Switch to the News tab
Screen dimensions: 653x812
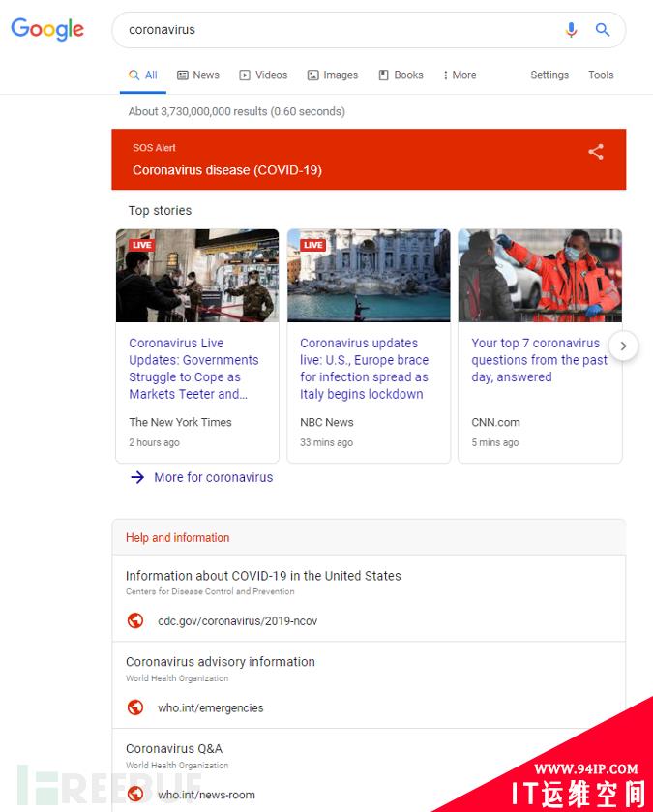click(x=198, y=75)
